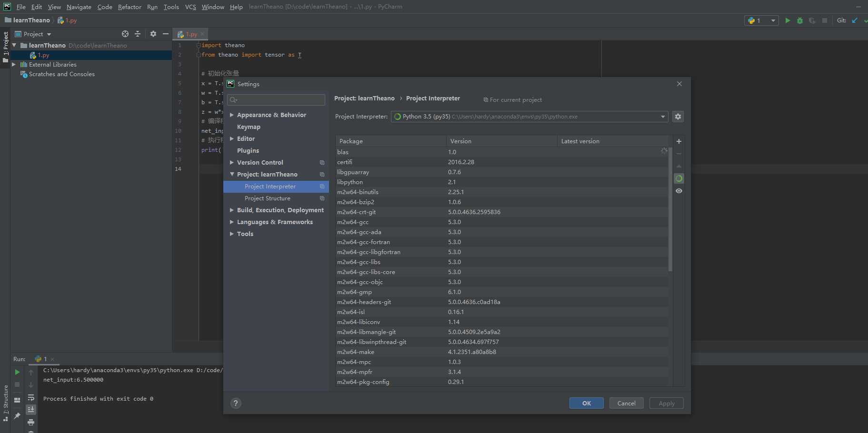868x433 pixels.
Task: Toggle the Use Conda package manager button
Action: click(679, 178)
